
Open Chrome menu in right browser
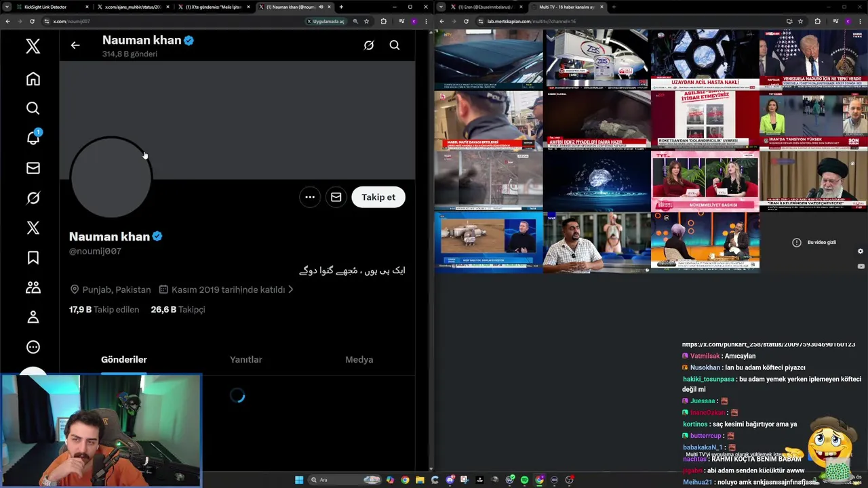pos(860,21)
